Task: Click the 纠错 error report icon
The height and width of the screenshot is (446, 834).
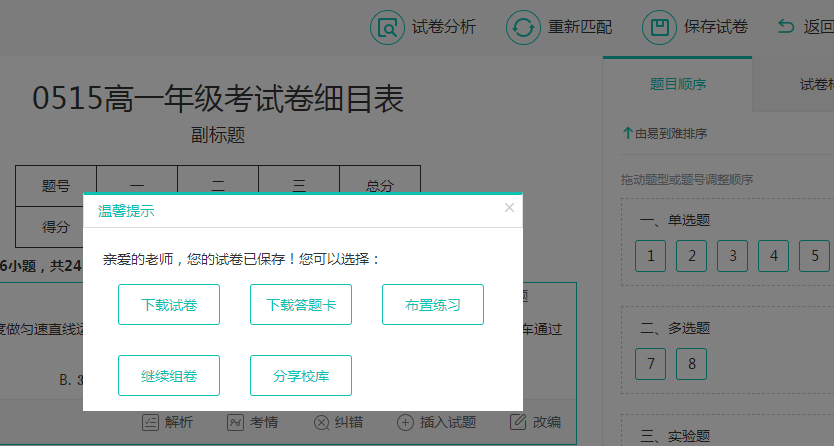Action: coord(321,423)
